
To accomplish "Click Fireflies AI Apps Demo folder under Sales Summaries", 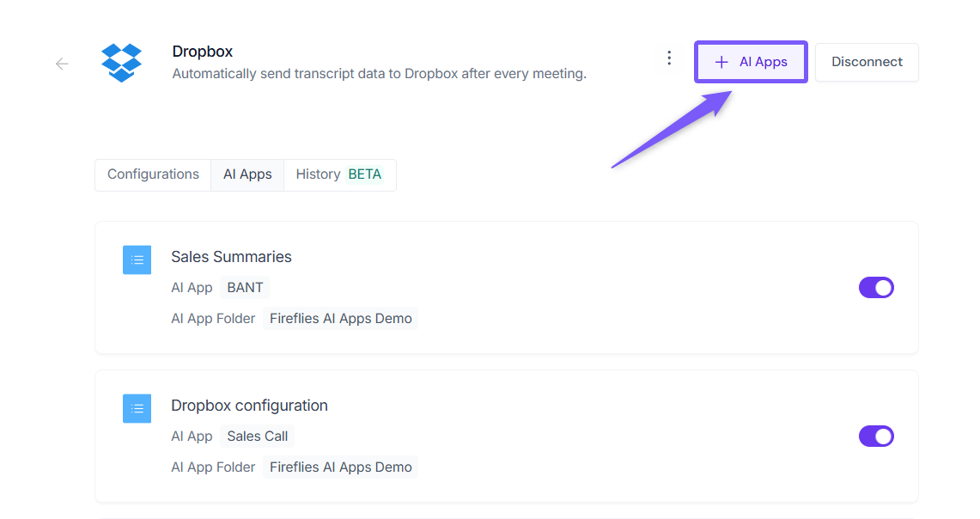I will 340,319.
